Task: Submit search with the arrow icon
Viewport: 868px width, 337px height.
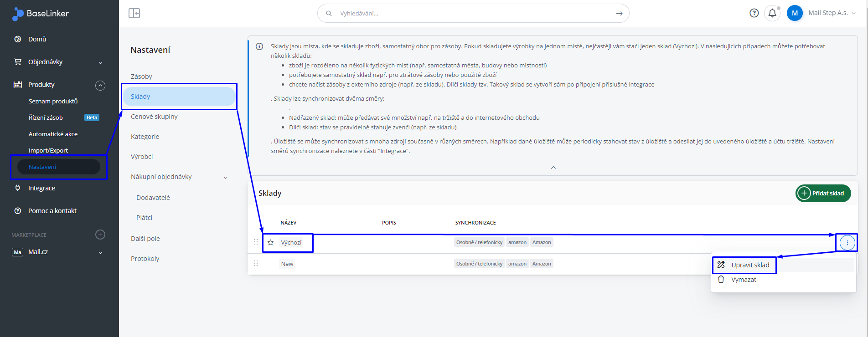Action: [x=619, y=14]
